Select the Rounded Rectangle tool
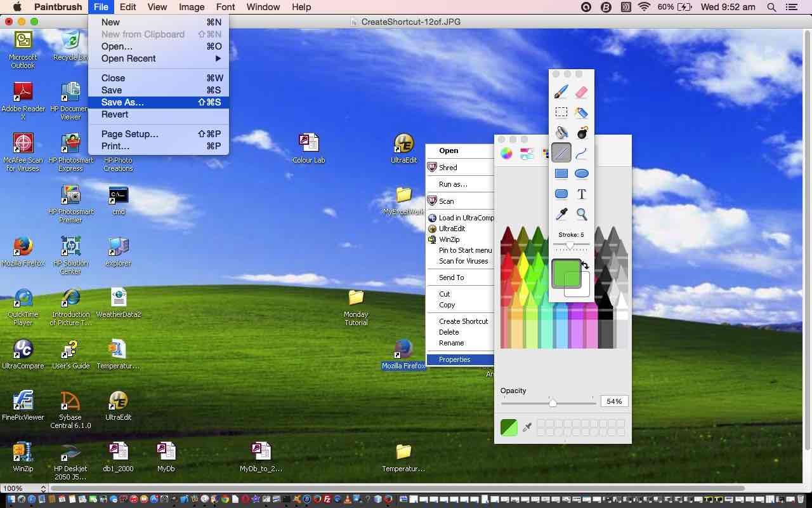 [561, 194]
